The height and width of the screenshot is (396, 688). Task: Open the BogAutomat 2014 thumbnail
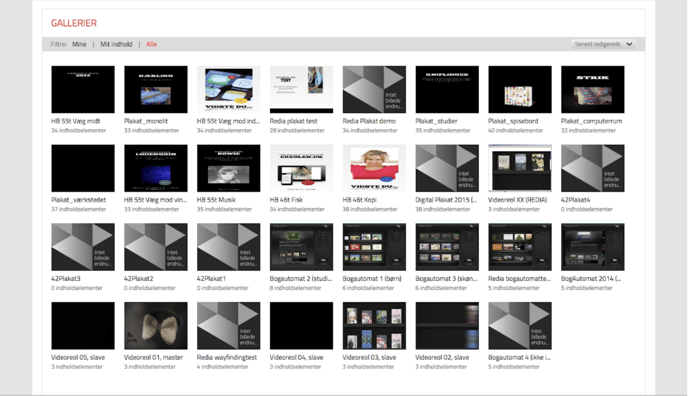593,247
